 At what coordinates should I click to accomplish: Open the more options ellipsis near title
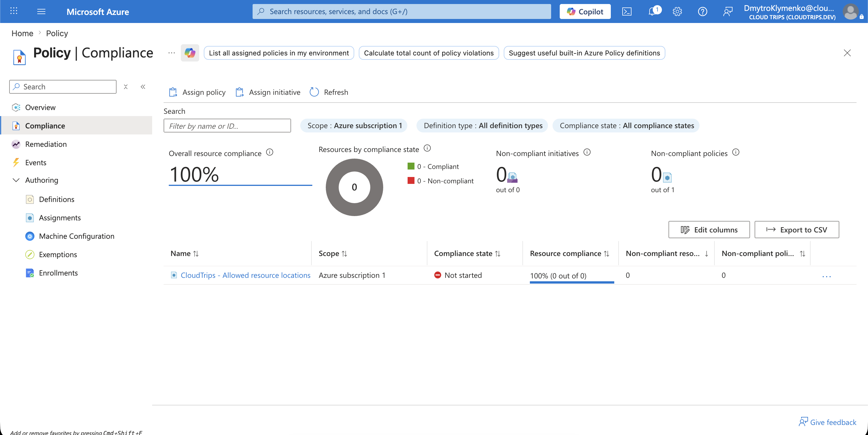172,53
